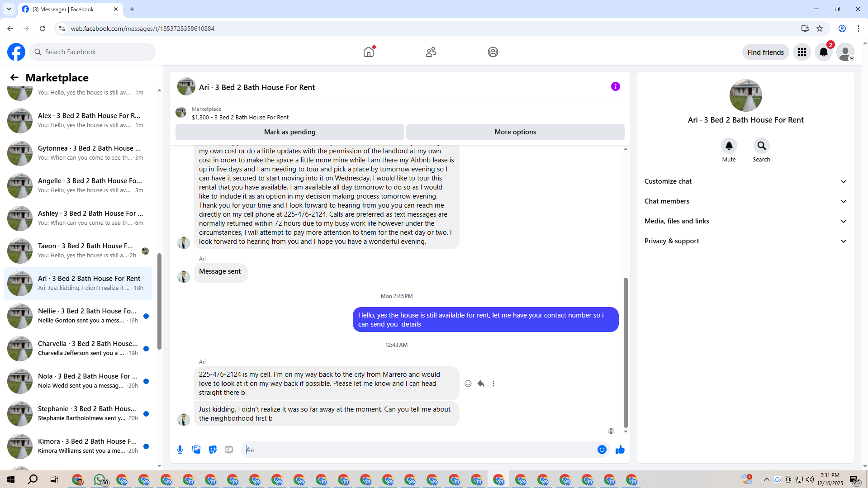Open the Windows notification center
868x488 pixels.
tap(855, 479)
